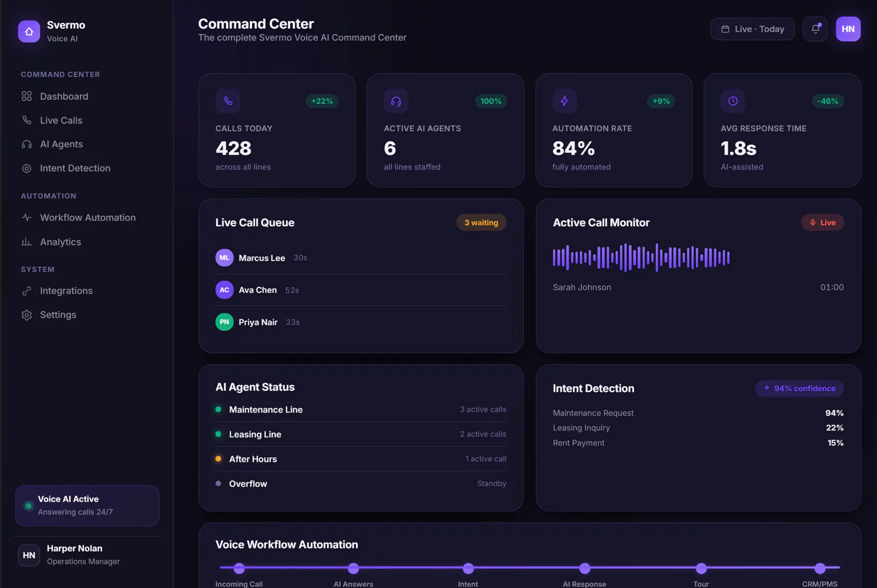The image size is (877, 588).
Task: Click Ava Chen's AC avatar in queue
Action: click(224, 290)
